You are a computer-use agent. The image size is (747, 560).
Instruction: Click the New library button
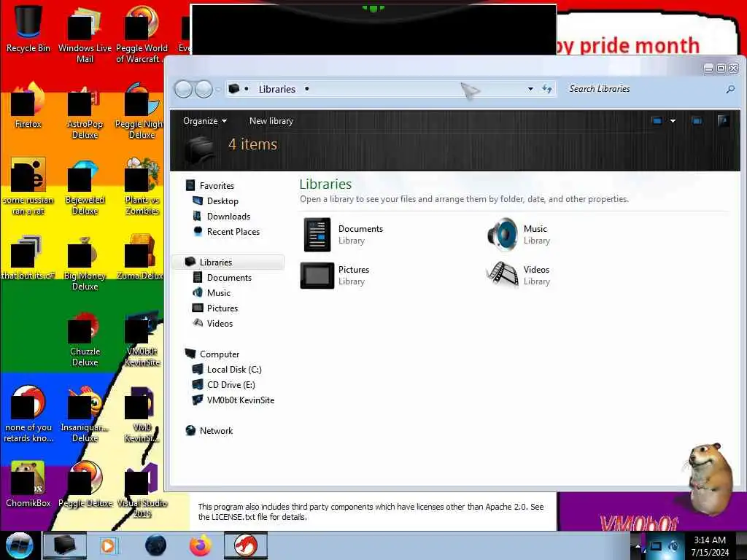pos(271,121)
